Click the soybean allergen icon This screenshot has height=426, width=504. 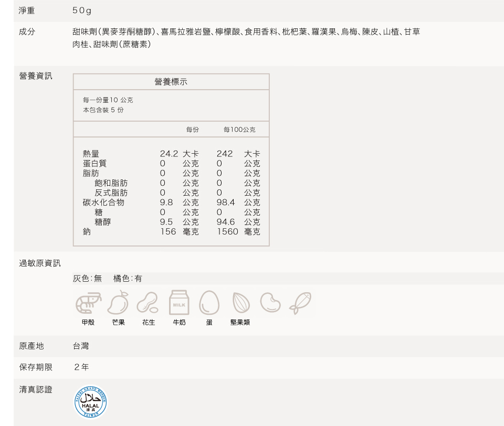[x=270, y=303]
